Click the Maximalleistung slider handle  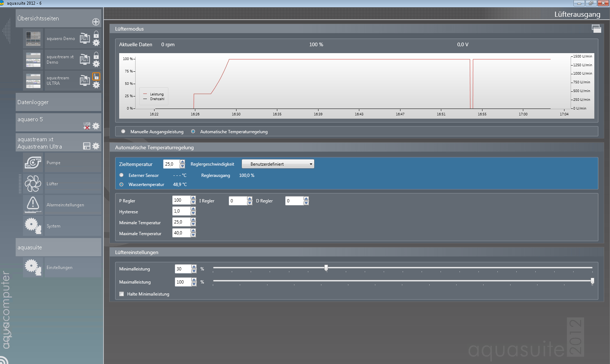click(x=593, y=281)
